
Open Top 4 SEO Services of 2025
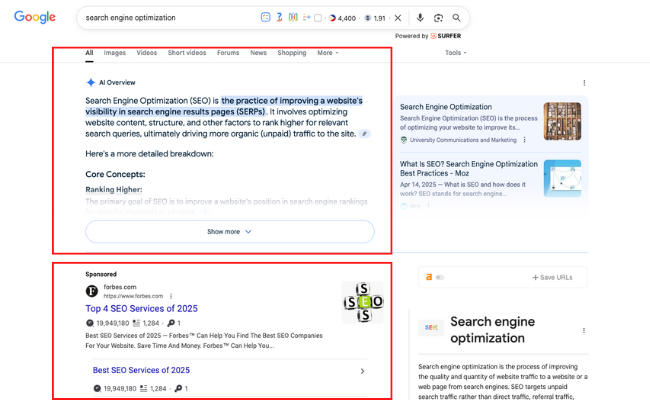141,309
